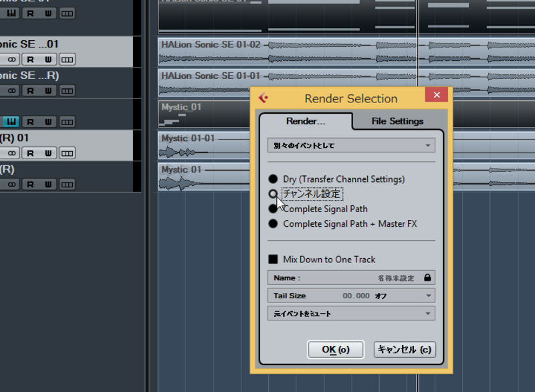The width and height of the screenshot is (535, 392).
Task: Click the Cubase logo in the Render Selection title bar
Action: [263, 98]
